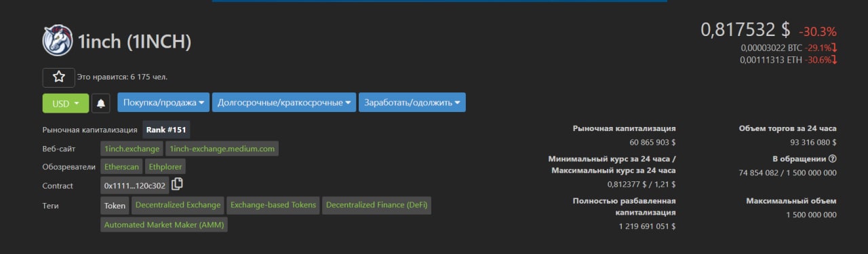Open the Ethplorer explorer link

coord(165,166)
